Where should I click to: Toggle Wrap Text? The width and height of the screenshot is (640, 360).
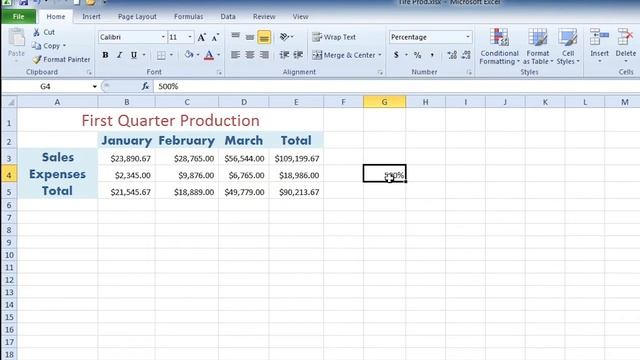tap(334, 37)
